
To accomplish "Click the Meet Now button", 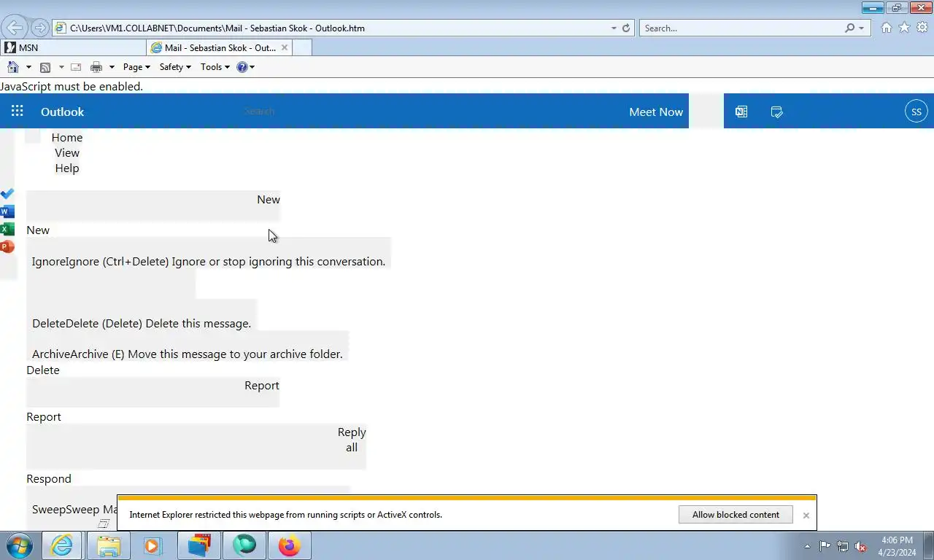I will (x=656, y=112).
